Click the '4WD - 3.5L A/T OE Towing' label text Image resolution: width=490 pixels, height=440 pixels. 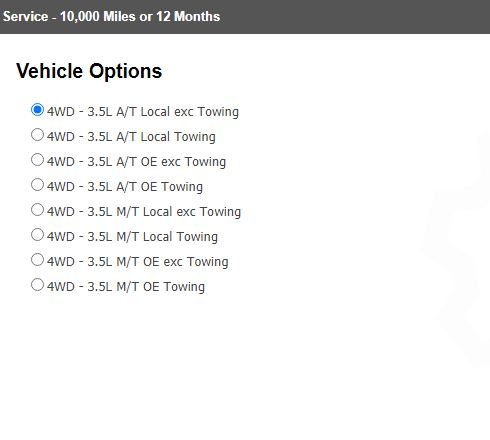click(x=125, y=187)
